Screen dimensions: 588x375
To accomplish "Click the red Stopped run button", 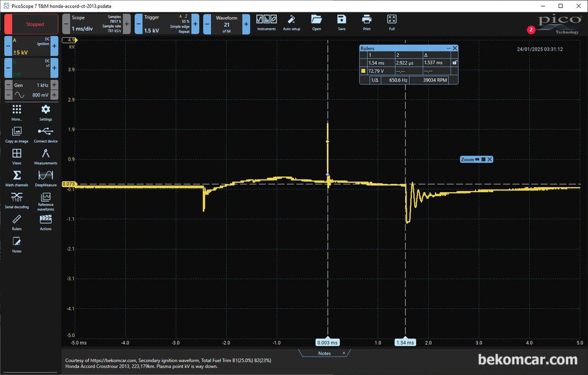I will 31,24.
